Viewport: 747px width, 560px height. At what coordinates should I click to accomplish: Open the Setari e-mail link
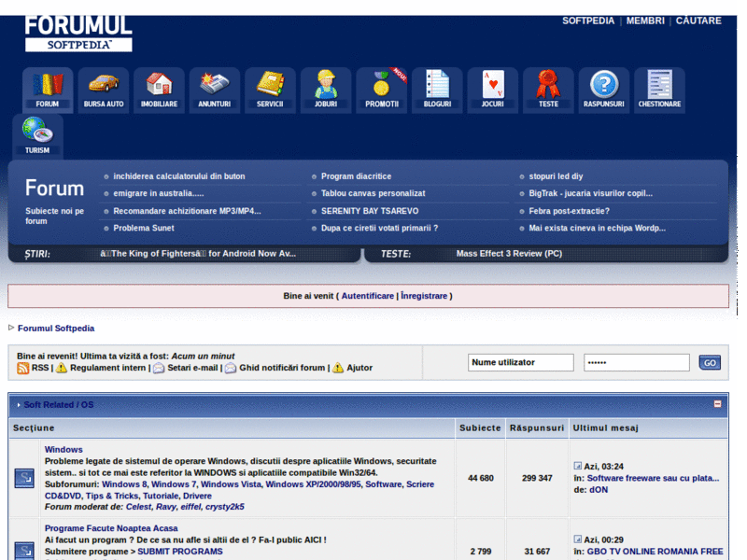click(192, 368)
